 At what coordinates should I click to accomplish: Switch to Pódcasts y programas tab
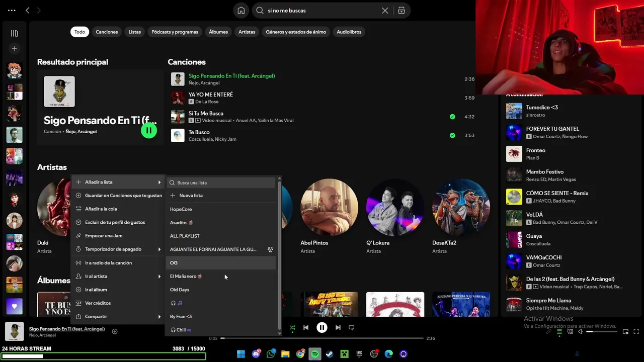175,32
